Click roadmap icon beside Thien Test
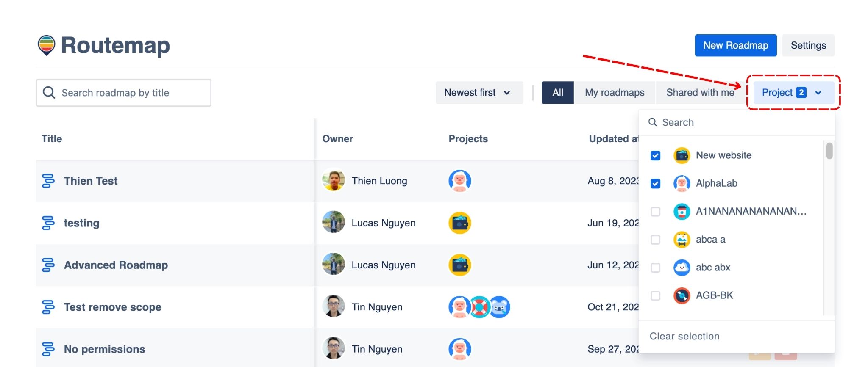This screenshot has width=868, height=367. pos(48,181)
